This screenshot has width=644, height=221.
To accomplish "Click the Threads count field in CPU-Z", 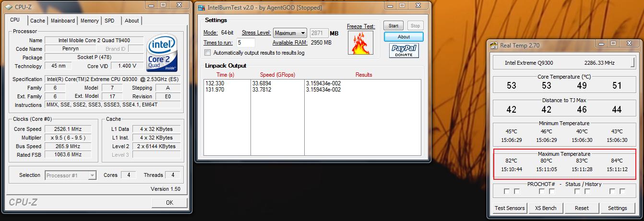I will tap(173, 175).
